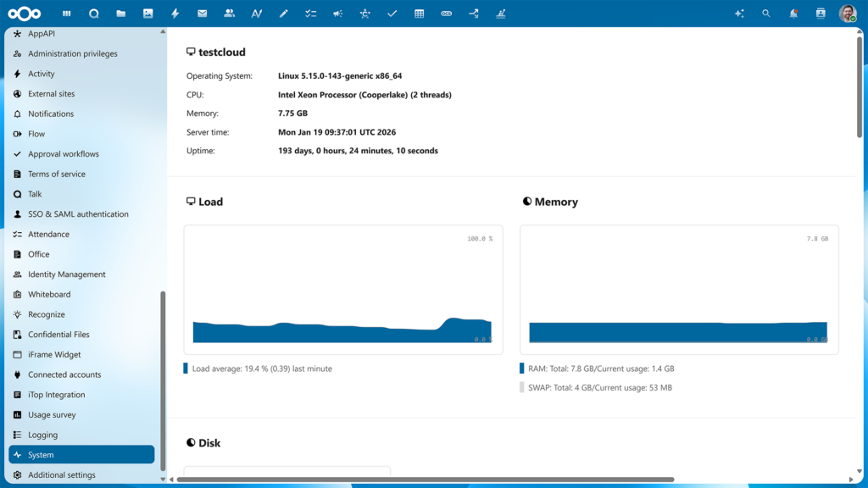Open the Dashboard app from the top bar
This screenshot has width=868, height=488.
[x=65, y=13]
